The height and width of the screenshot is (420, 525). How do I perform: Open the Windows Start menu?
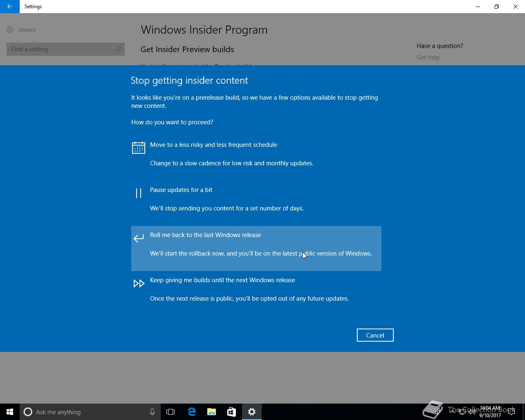click(x=10, y=412)
